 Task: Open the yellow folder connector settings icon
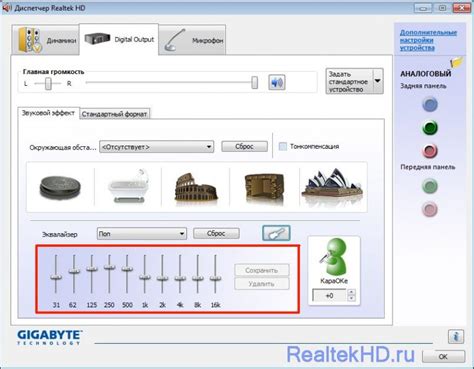(x=457, y=62)
